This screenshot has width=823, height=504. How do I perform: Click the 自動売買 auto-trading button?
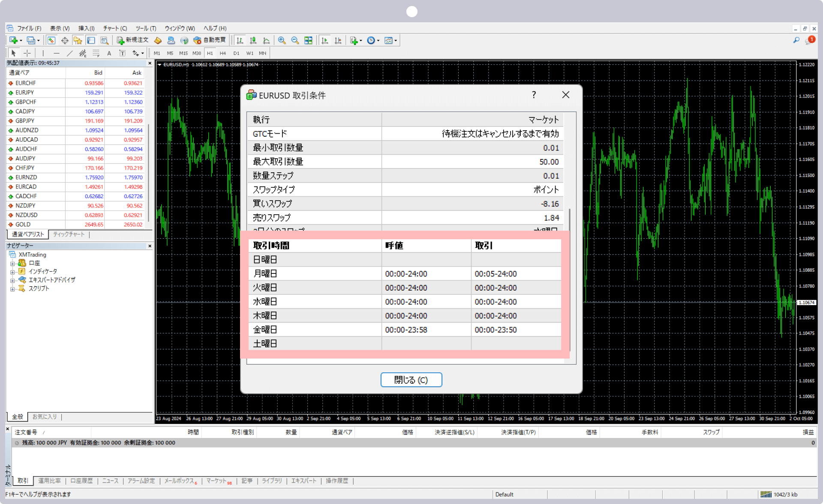tap(209, 40)
